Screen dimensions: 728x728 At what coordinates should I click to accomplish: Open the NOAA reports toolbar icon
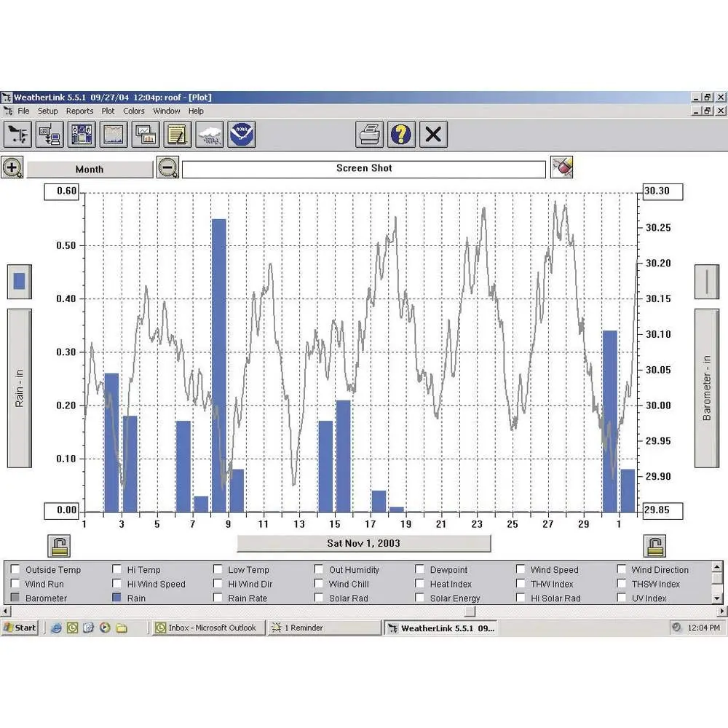pyautogui.click(x=242, y=135)
